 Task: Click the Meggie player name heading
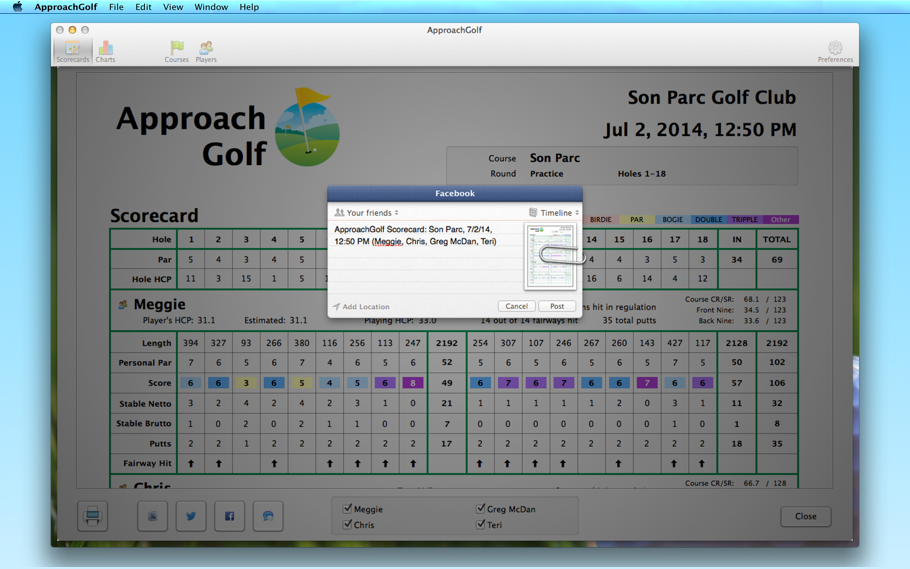[x=160, y=304]
